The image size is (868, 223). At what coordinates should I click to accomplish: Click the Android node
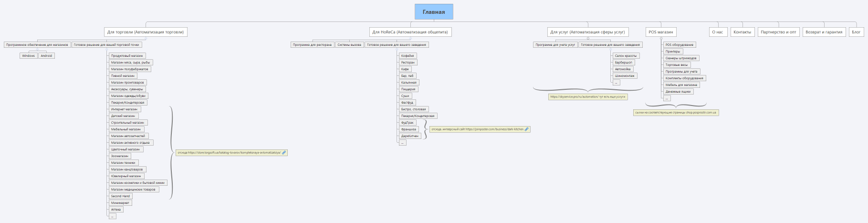click(46, 56)
